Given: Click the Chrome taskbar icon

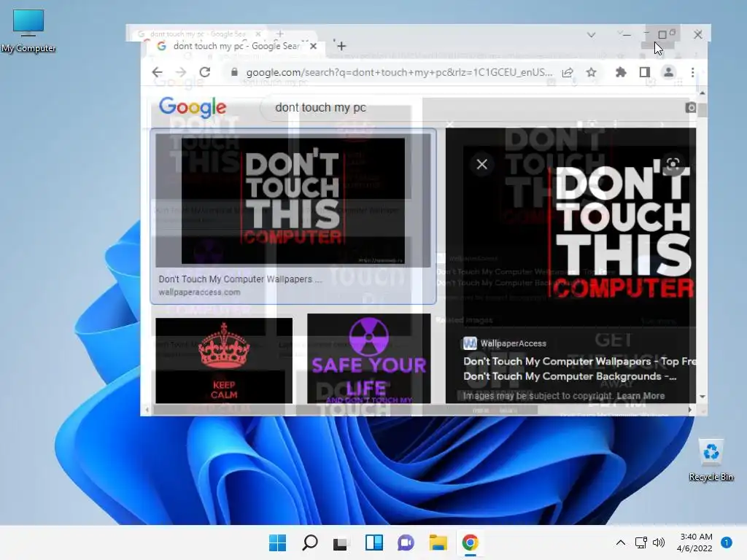Looking at the screenshot, I should 470,542.
